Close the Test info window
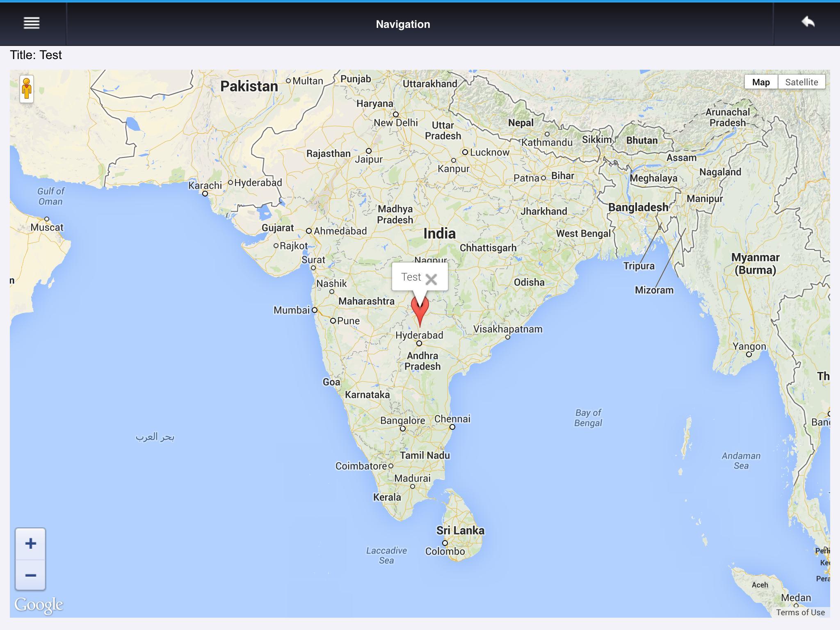The height and width of the screenshot is (630, 840). click(431, 279)
